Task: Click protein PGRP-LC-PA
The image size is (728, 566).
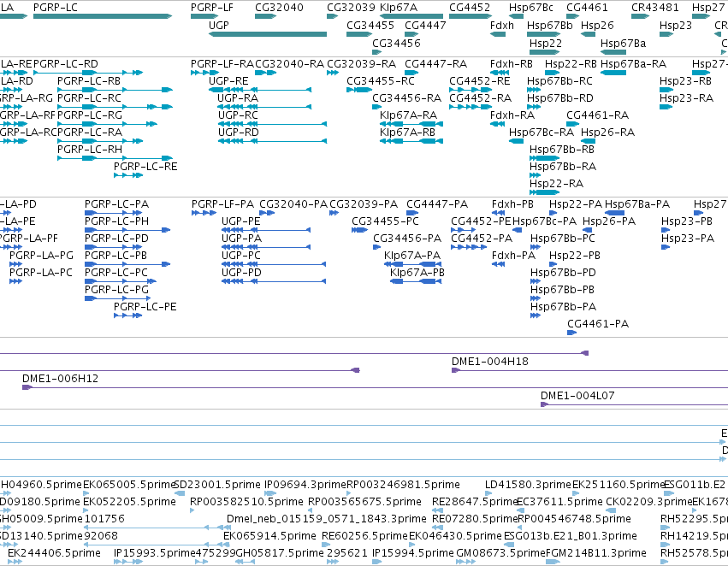Action: click(x=116, y=204)
